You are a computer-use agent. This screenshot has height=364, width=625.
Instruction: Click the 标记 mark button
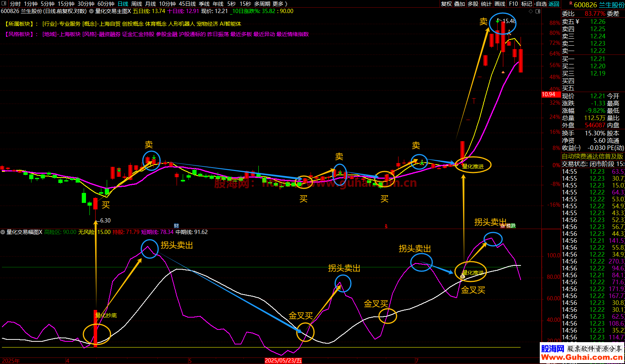(x=527, y=4)
